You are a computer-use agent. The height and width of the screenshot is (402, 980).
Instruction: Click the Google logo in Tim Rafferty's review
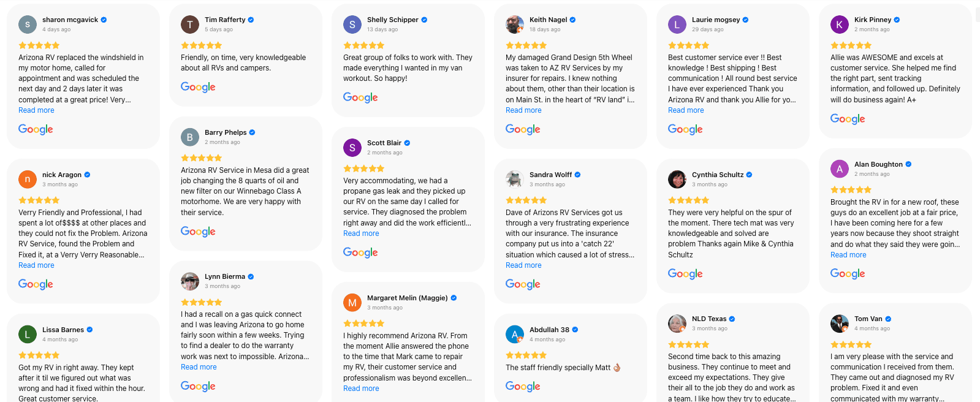click(198, 87)
